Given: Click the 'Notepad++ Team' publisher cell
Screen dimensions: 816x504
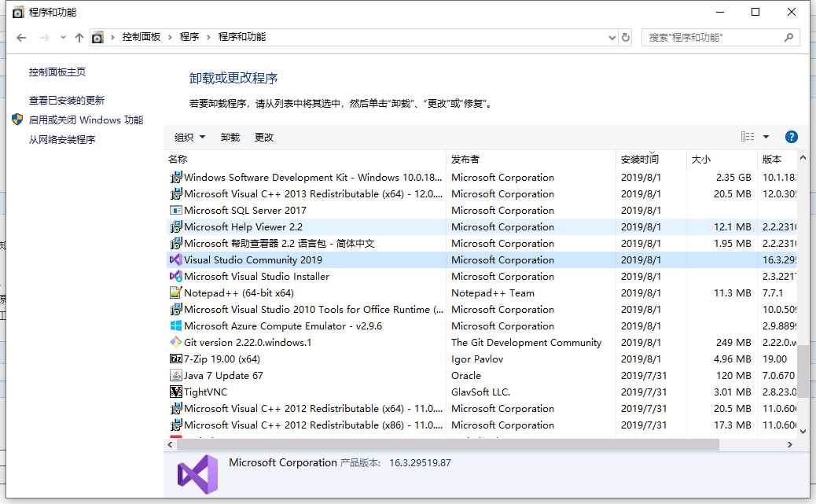Looking at the screenshot, I should [x=493, y=293].
